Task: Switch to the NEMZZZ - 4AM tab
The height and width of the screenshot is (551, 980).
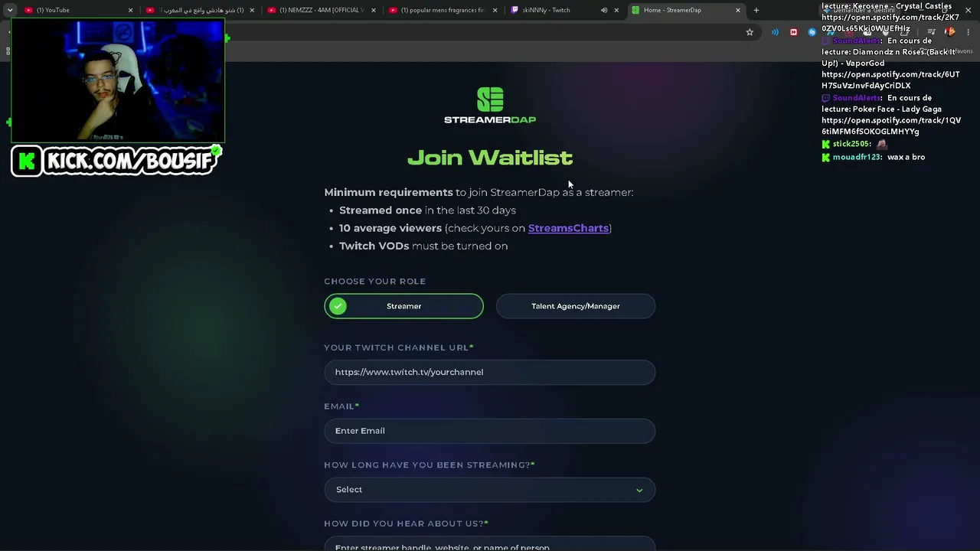Action: 322,10
